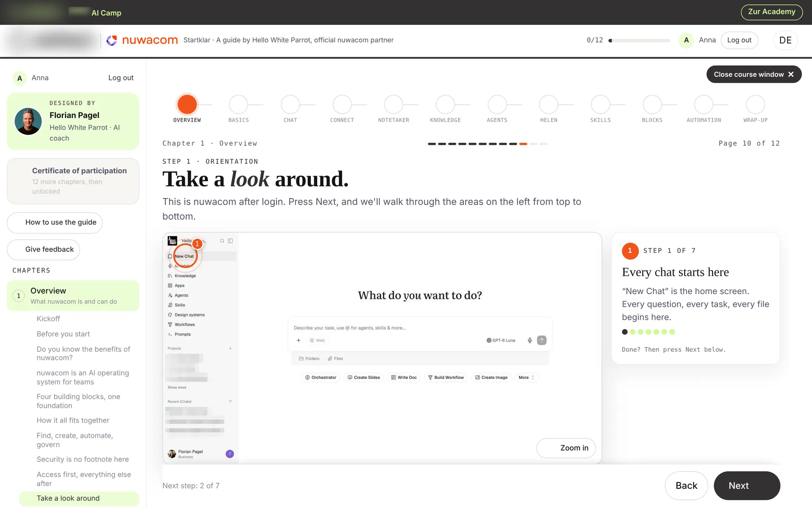Open Security is no footnote here page
Screen dimensions: 812x508
point(83,459)
